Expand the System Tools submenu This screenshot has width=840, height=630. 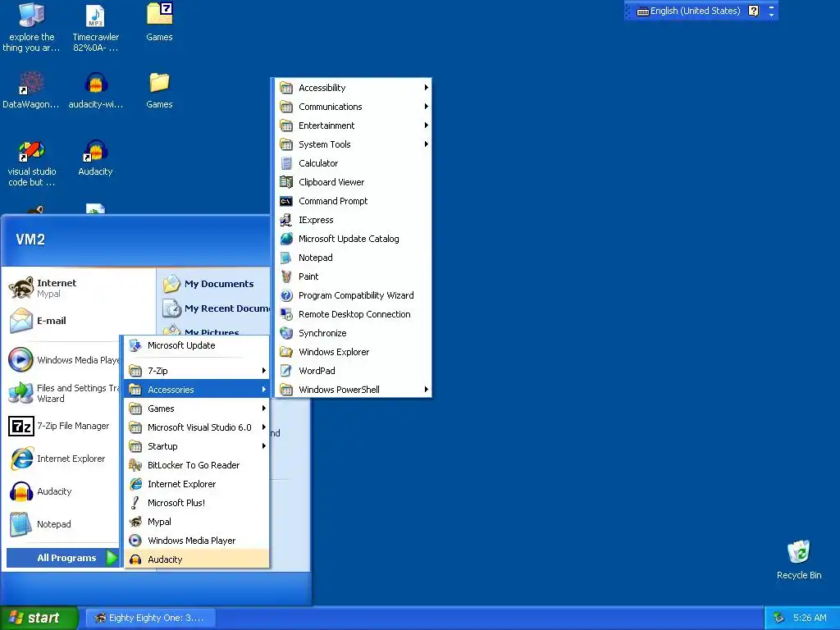(x=353, y=144)
